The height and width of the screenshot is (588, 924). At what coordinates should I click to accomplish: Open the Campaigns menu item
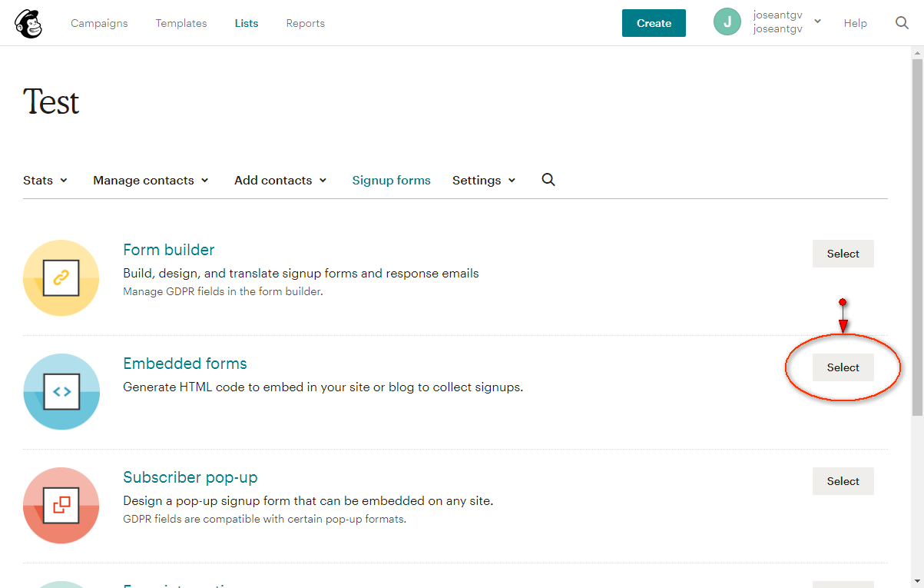99,23
